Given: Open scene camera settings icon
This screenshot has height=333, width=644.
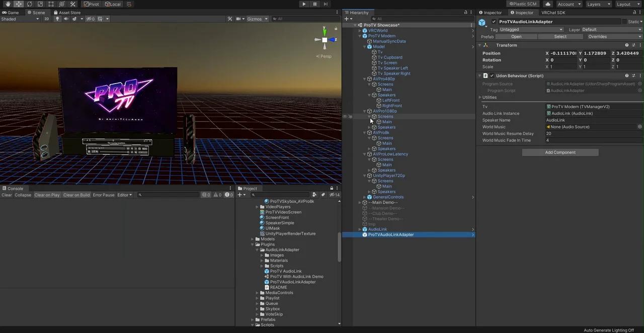Looking at the screenshot, I should click(238, 19).
